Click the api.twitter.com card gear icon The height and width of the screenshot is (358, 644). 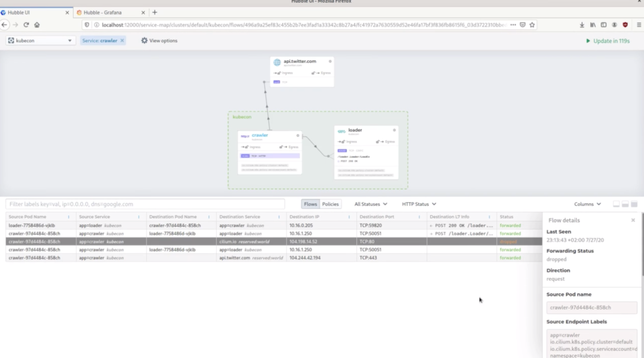point(330,61)
